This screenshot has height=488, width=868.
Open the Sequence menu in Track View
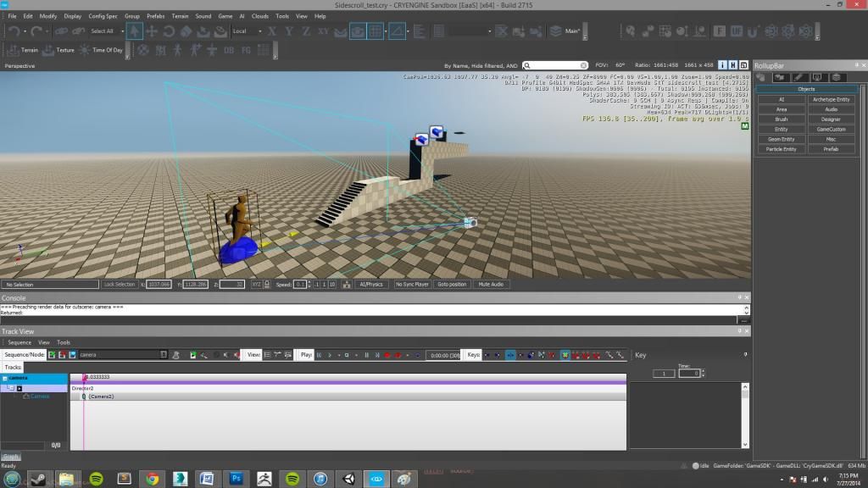point(19,342)
